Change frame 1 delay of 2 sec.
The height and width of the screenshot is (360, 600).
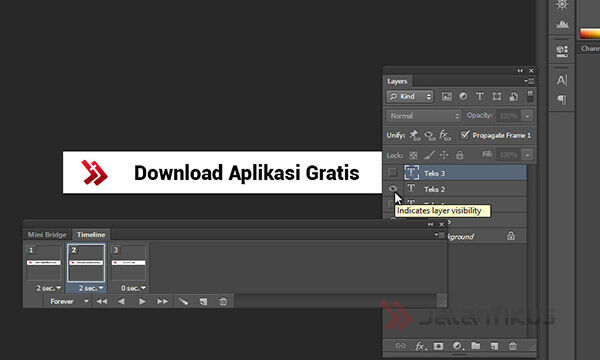click(x=49, y=288)
